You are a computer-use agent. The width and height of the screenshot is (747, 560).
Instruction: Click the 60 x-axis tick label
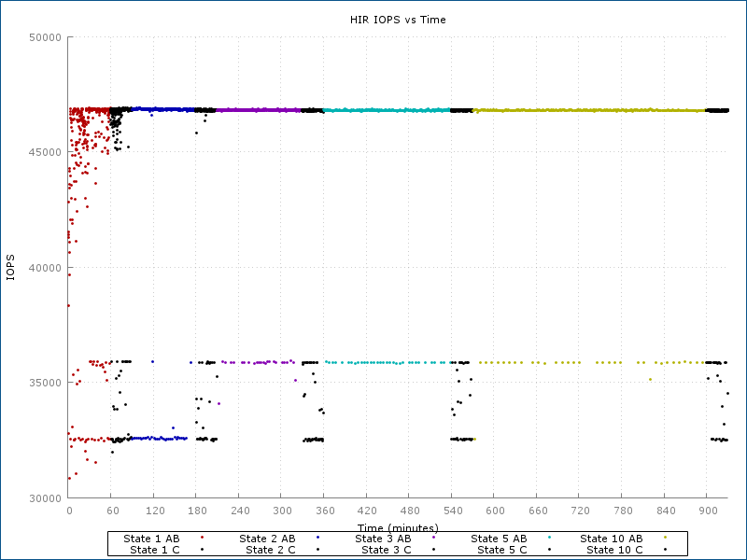tap(113, 511)
